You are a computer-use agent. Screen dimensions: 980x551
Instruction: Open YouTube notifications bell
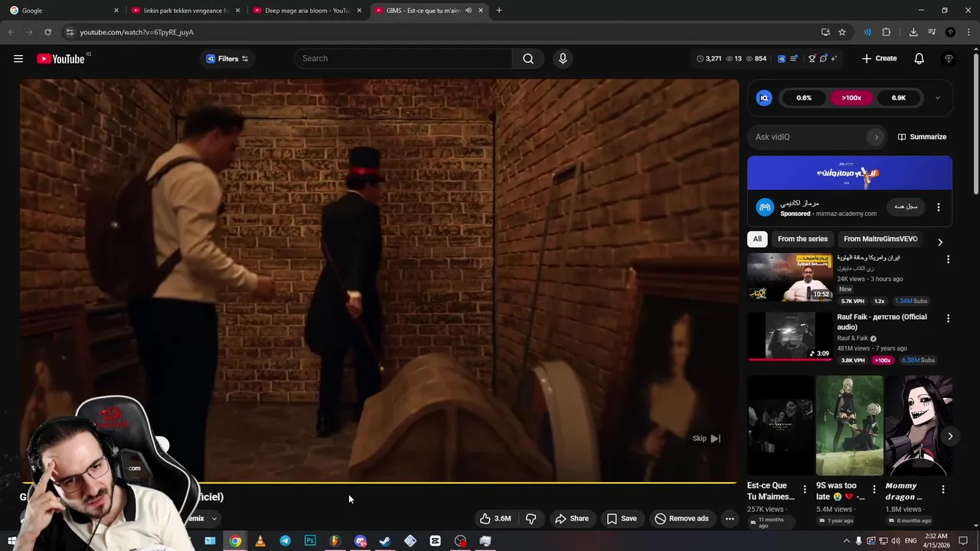pyautogui.click(x=920, y=58)
